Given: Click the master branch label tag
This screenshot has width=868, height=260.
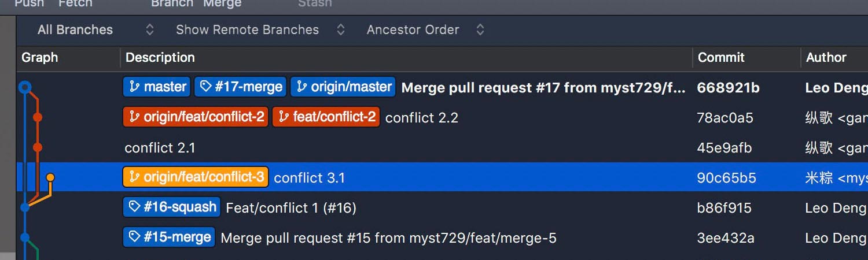Looking at the screenshot, I should coord(157,87).
